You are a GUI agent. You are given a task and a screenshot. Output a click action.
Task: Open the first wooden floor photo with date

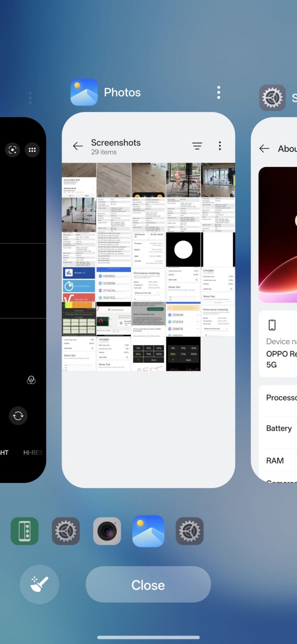coord(79,180)
